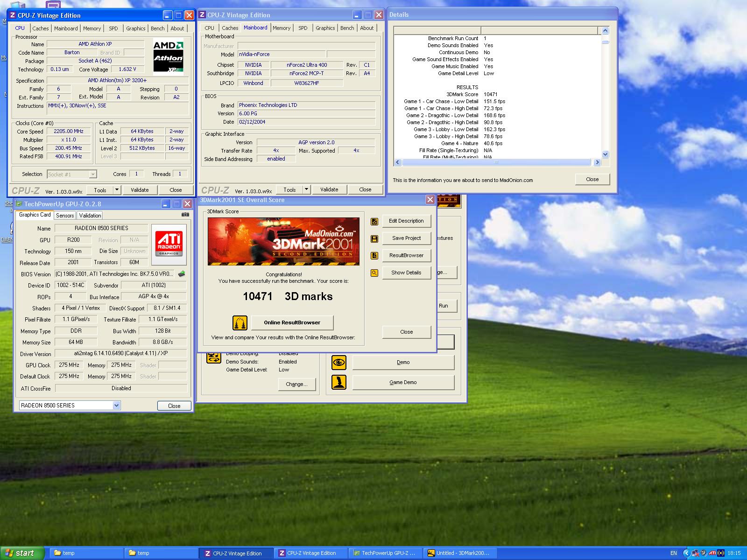Click the Driver Version field in GPU-Z

(121, 354)
